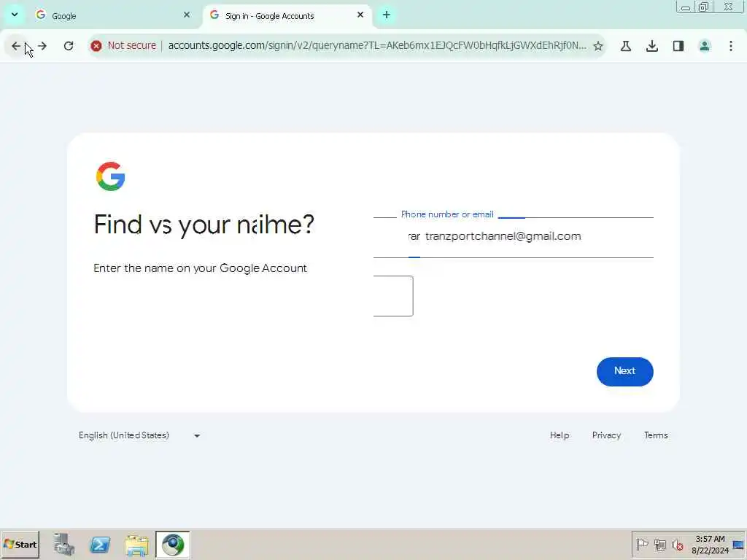Open the Help link
This screenshot has width=747, height=560.
560,435
